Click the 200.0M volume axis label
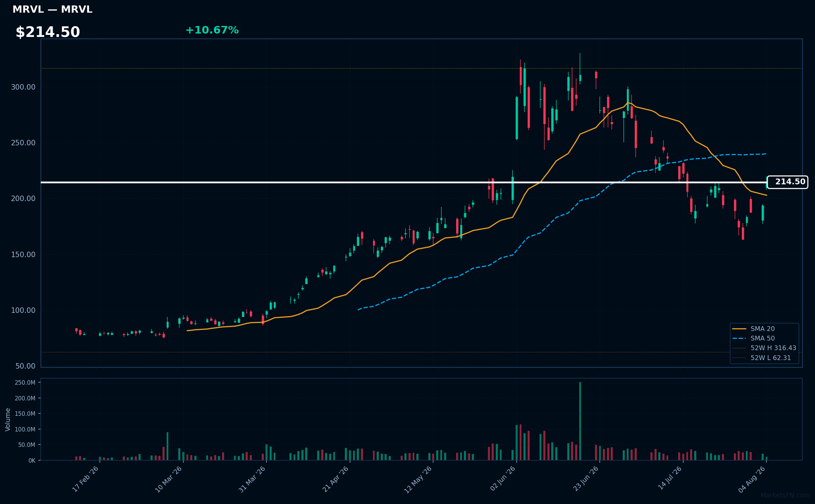The image size is (815, 504). (x=25, y=398)
